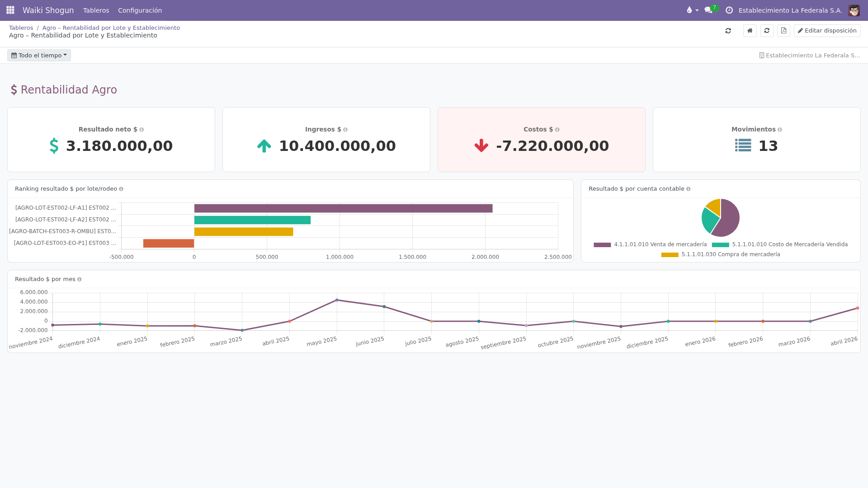Click info icon next to Ingresos $
868x488 pixels.
345,130
